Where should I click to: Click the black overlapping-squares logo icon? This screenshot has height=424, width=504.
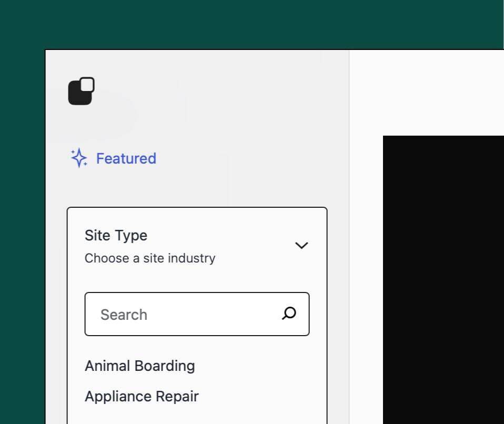[x=81, y=91]
